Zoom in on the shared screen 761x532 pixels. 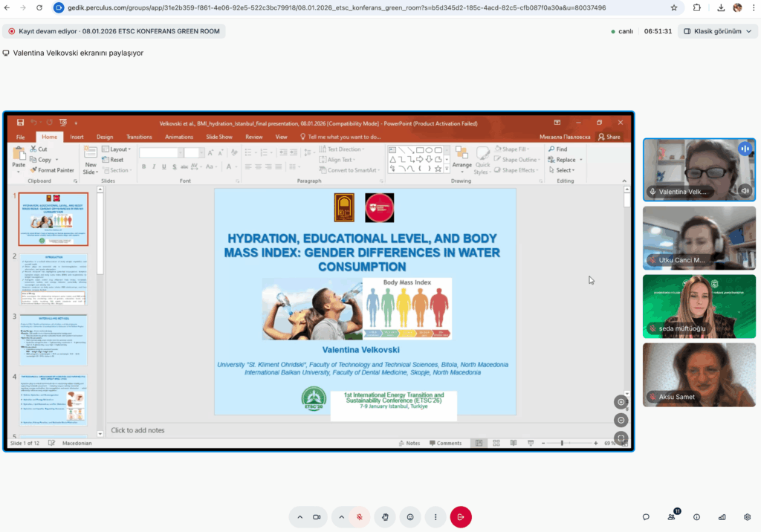621,402
